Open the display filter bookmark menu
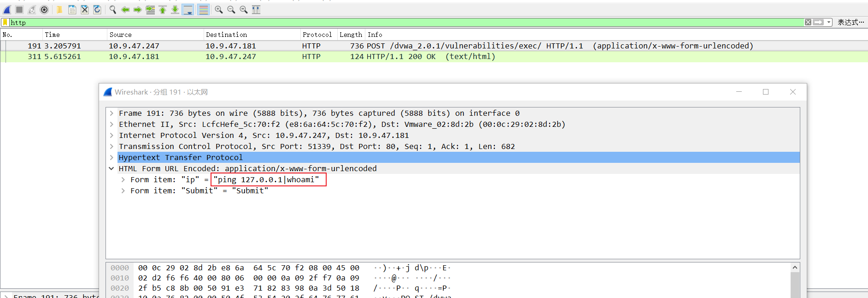This screenshot has width=868, height=298. pos(5,22)
